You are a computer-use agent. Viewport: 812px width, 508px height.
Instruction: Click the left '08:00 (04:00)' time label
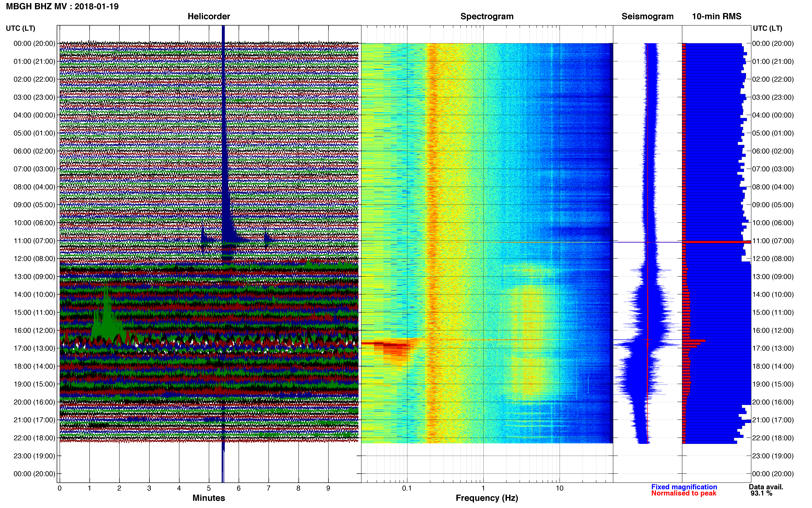[34, 187]
